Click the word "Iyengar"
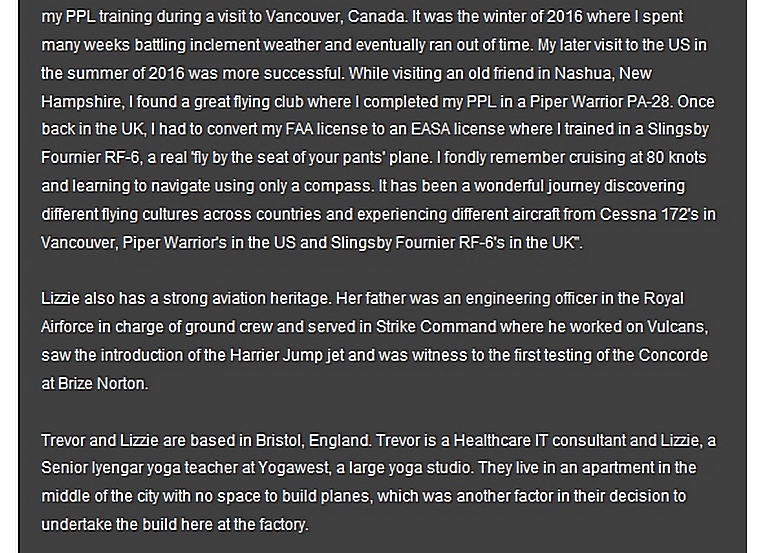This screenshot has height=553, width=760. point(118,468)
